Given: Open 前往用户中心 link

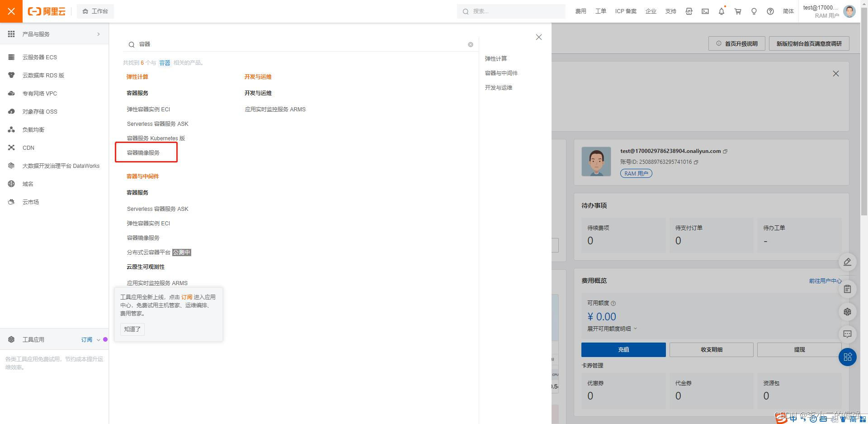Looking at the screenshot, I should [x=825, y=281].
